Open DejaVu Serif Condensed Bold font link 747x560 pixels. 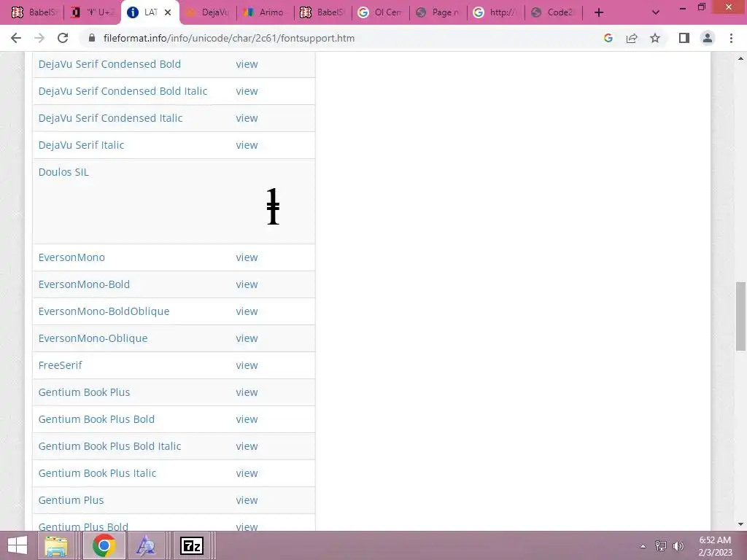(x=109, y=64)
